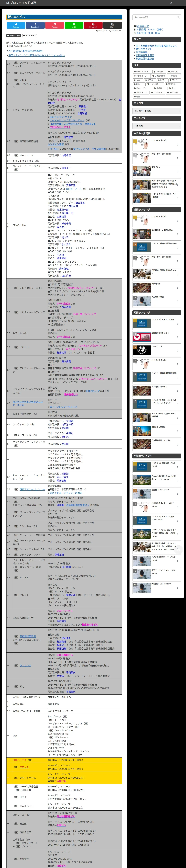Viewport: 186px width, 868px height.
Task: Open the 月を選択 archive dropdown
Action: 157,126
